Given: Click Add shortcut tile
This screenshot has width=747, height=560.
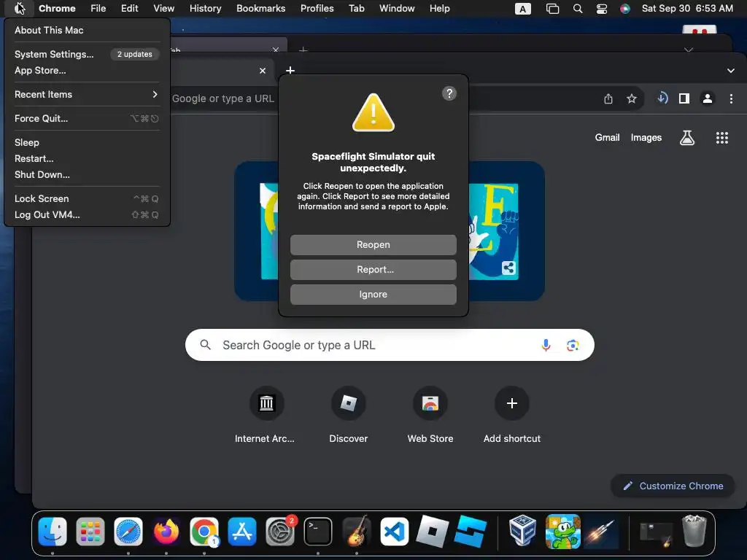Looking at the screenshot, I should click(x=511, y=415).
